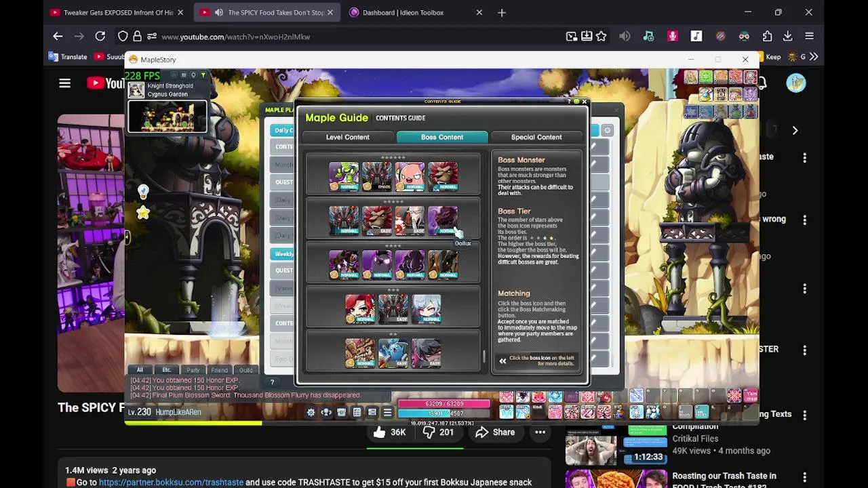Select the EASY red lion boss in five-star row
This screenshot has height=488, width=868.
point(376,221)
